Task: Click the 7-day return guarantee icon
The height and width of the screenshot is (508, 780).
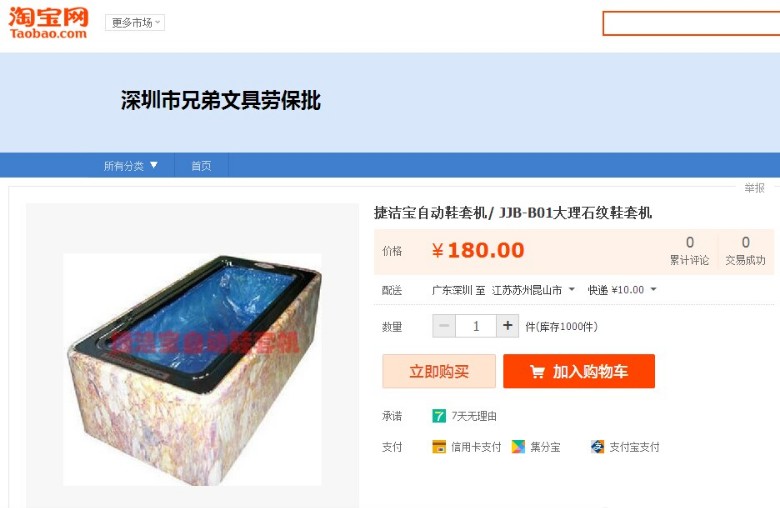Action: [x=439, y=415]
